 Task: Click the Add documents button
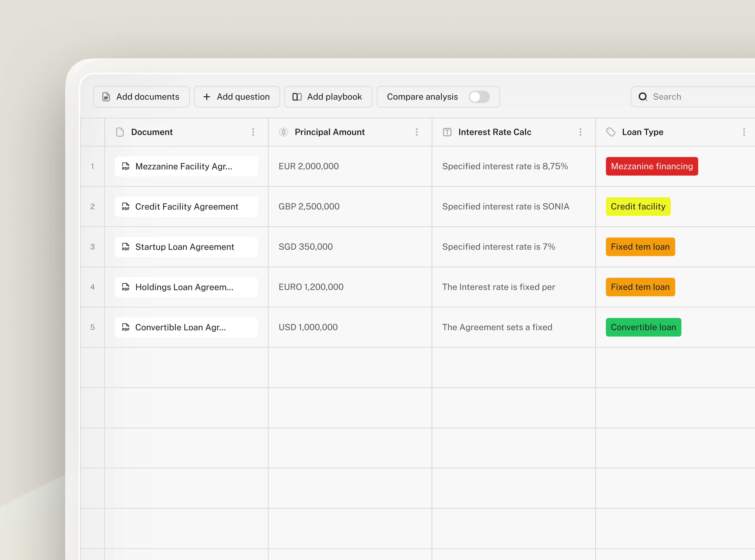click(141, 97)
